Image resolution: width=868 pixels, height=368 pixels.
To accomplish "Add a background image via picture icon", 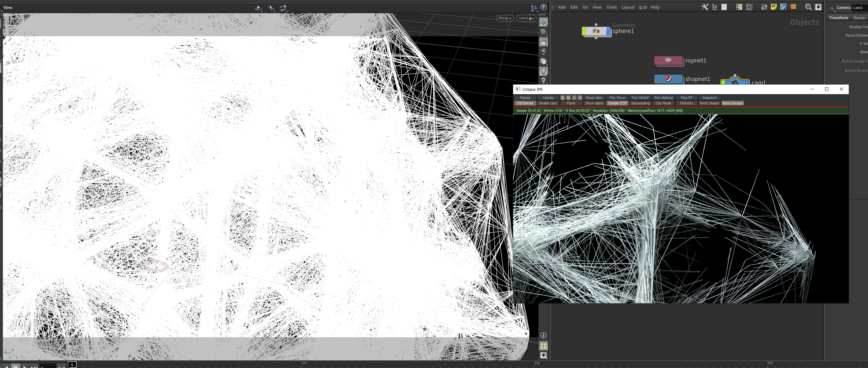I will [783, 7].
